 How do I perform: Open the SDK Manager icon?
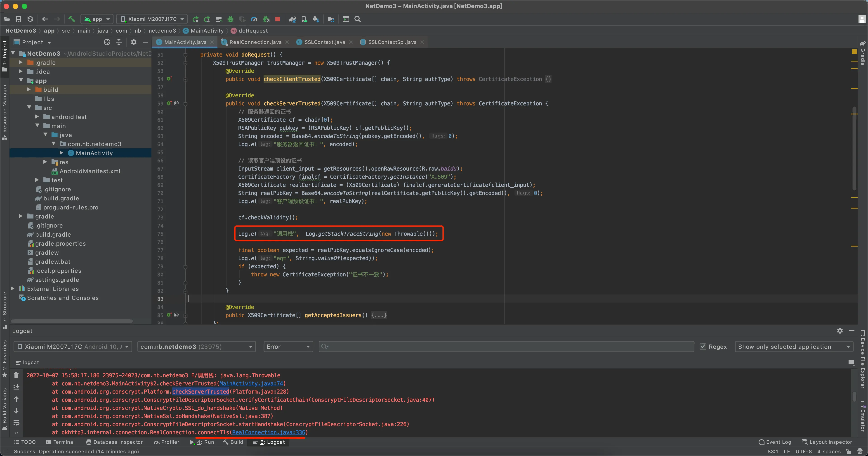(316, 19)
